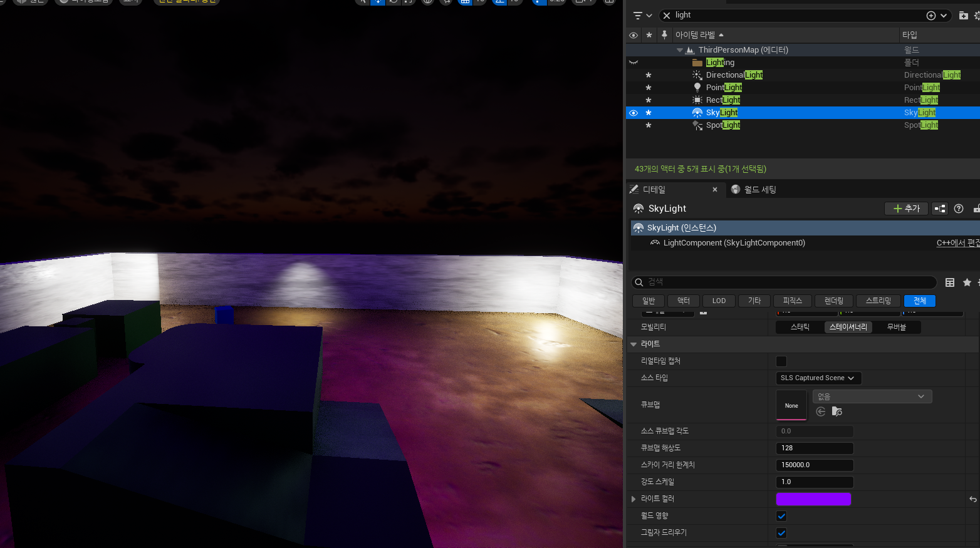The height and width of the screenshot is (548, 980).
Task: Open the blueprint/add script icon button
Action: pyautogui.click(x=940, y=209)
